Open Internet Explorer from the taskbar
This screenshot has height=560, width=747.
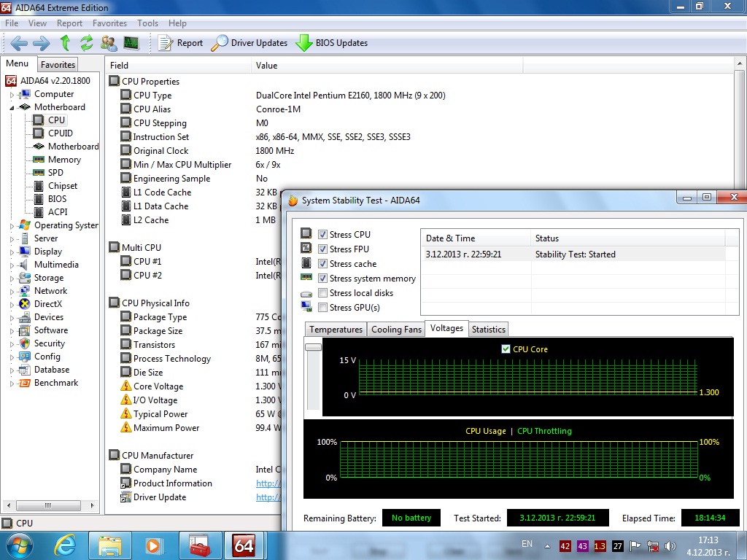tap(65, 545)
